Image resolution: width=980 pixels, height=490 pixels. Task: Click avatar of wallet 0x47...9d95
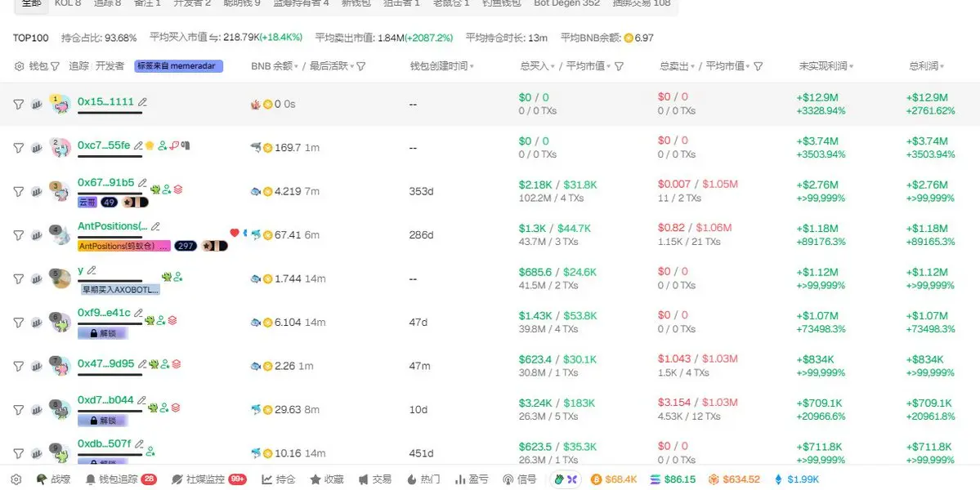pyautogui.click(x=60, y=366)
